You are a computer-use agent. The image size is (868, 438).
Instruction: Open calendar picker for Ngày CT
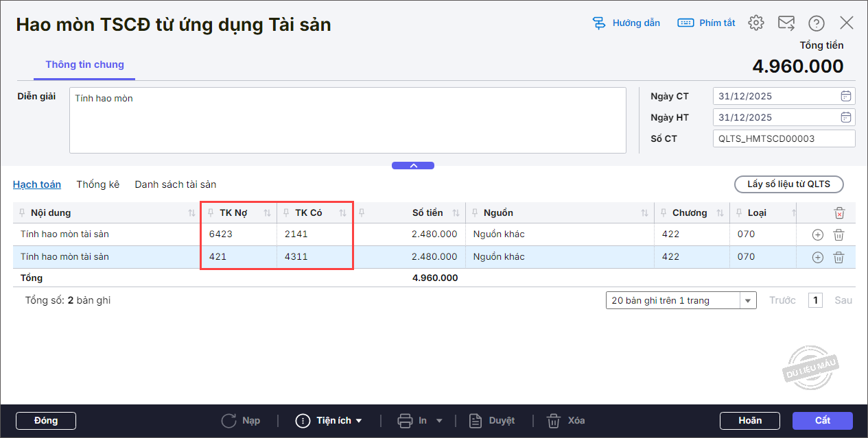tap(846, 96)
